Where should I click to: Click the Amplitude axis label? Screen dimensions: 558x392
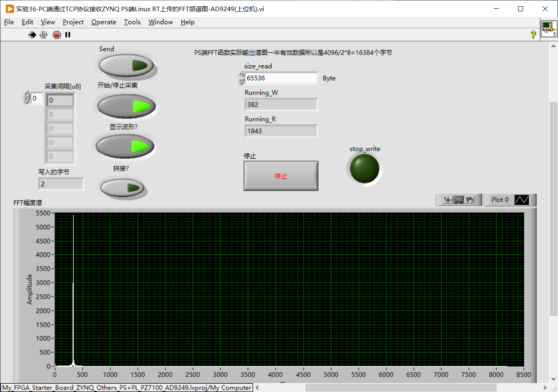coord(30,289)
